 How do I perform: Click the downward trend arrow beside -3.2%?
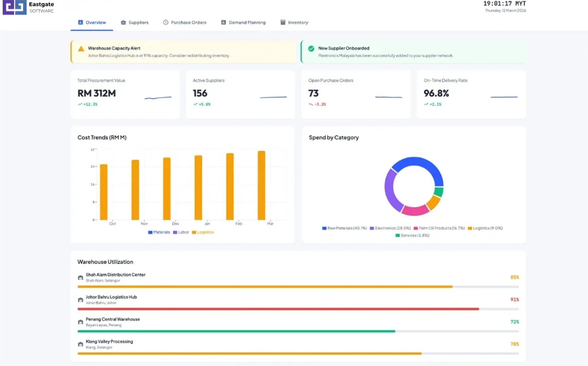tap(311, 104)
